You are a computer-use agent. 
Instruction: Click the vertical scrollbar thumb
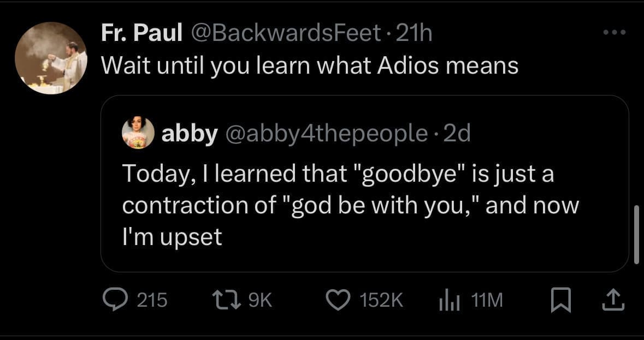click(636, 235)
